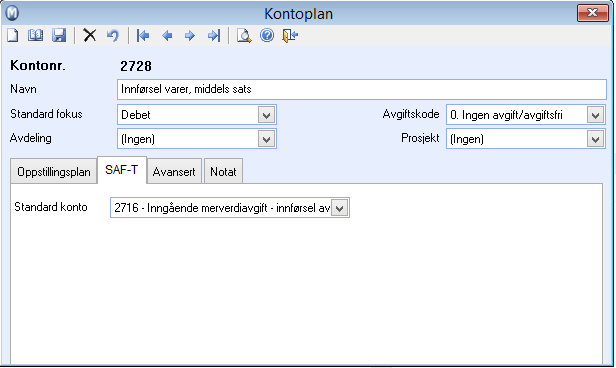
Task: Click the Standard konto label
Action: point(51,207)
